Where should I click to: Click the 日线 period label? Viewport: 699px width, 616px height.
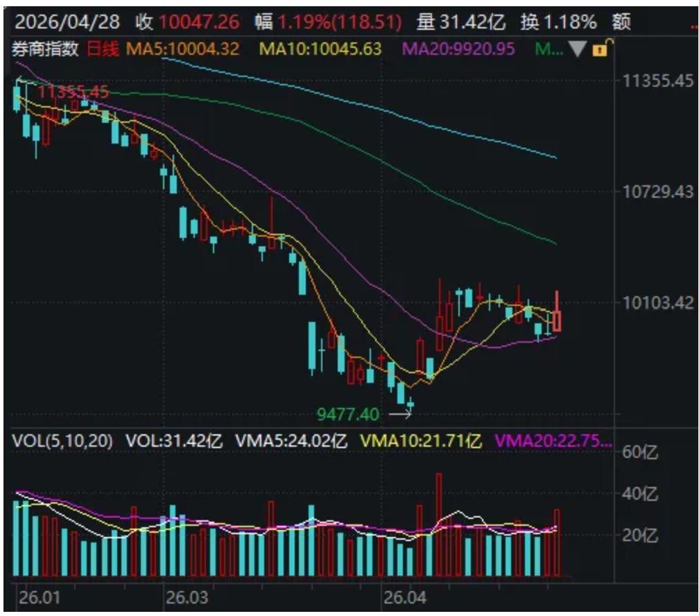click(102, 49)
